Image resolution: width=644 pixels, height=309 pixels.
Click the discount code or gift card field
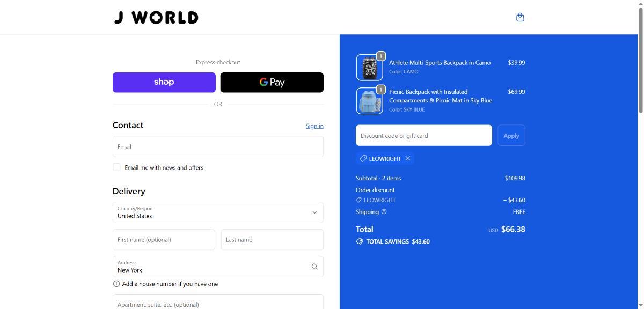[x=423, y=135]
